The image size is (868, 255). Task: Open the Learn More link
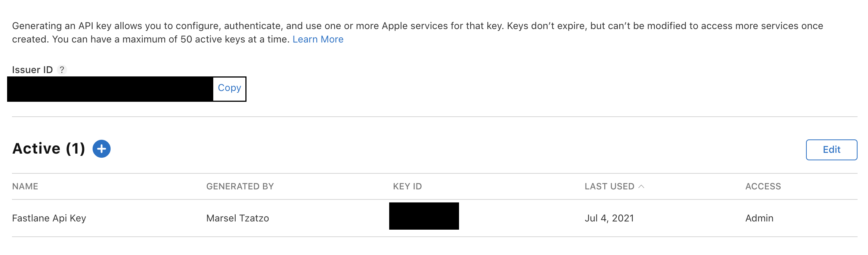coord(318,39)
